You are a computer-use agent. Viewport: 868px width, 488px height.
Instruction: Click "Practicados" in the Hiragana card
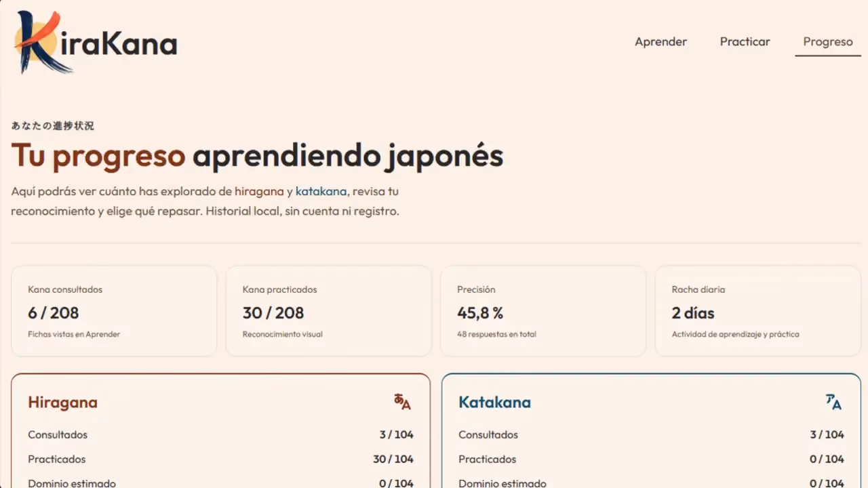57,459
